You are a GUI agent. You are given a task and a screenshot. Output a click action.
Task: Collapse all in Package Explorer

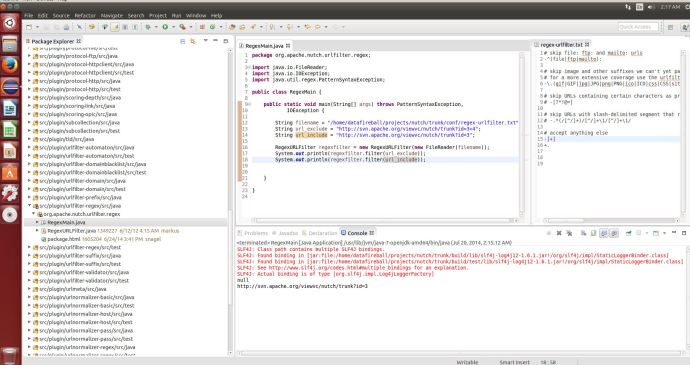(x=183, y=41)
